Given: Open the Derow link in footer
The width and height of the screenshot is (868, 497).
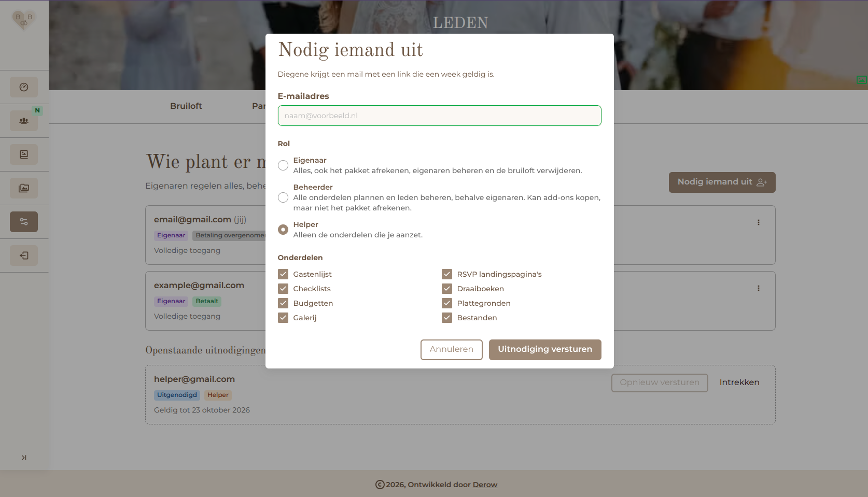Looking at the screenshot, I should tap(485, 485).
